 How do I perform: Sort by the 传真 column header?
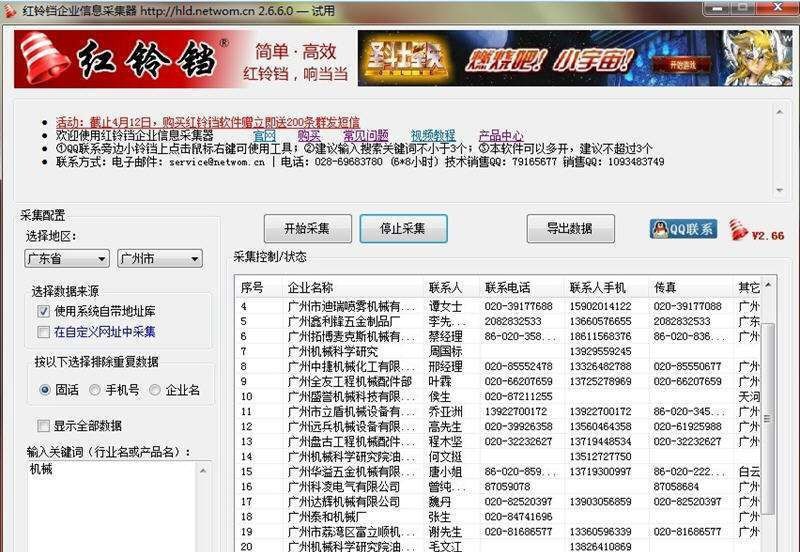point(691,288)
